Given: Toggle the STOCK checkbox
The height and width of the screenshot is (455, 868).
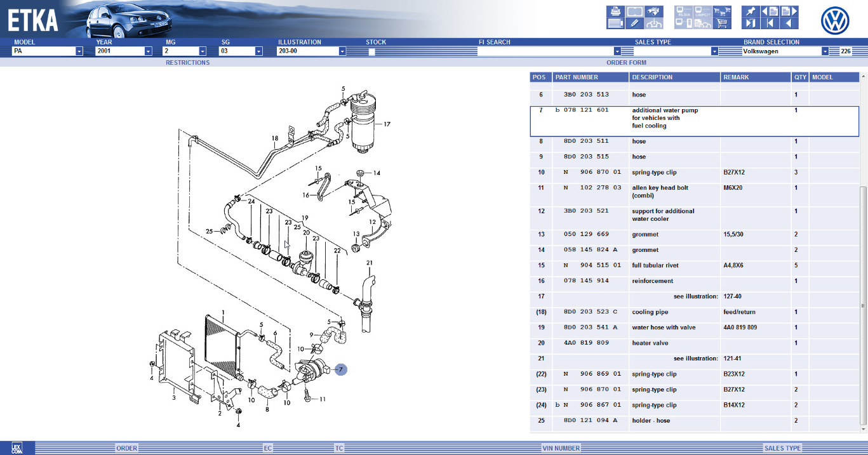Looking at the screenshot, I should coord(371,51).
